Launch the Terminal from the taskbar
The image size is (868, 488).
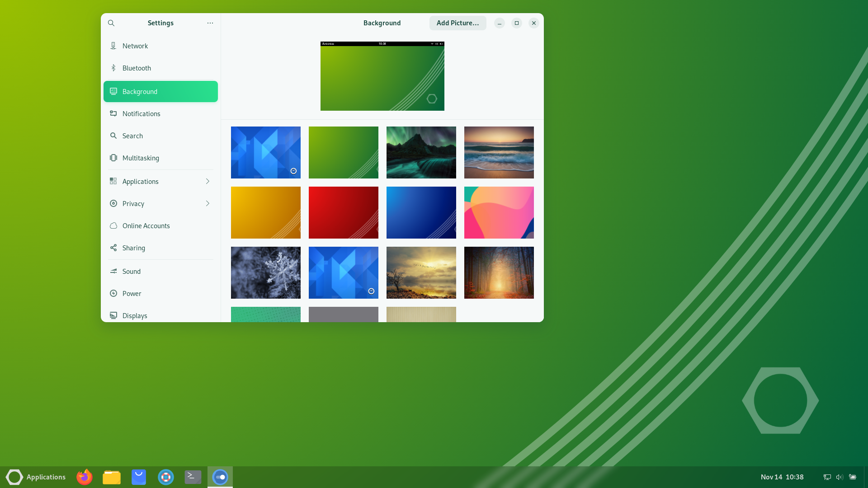(193, 477)
